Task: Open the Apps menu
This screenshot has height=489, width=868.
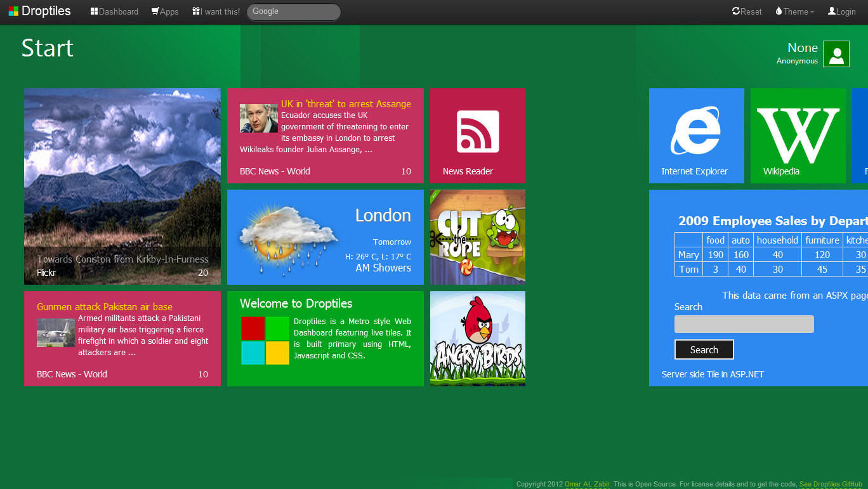Action: (164, 11)
